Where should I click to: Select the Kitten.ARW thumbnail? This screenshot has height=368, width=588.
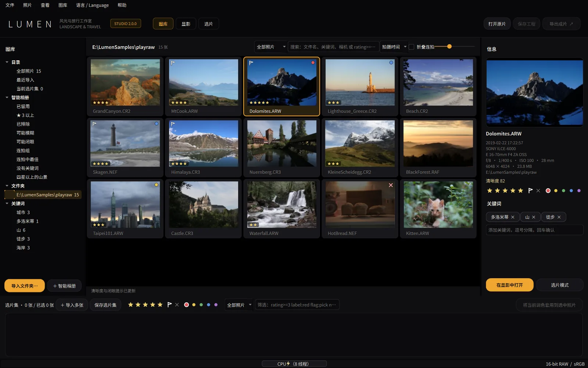[x=438, y=208]
